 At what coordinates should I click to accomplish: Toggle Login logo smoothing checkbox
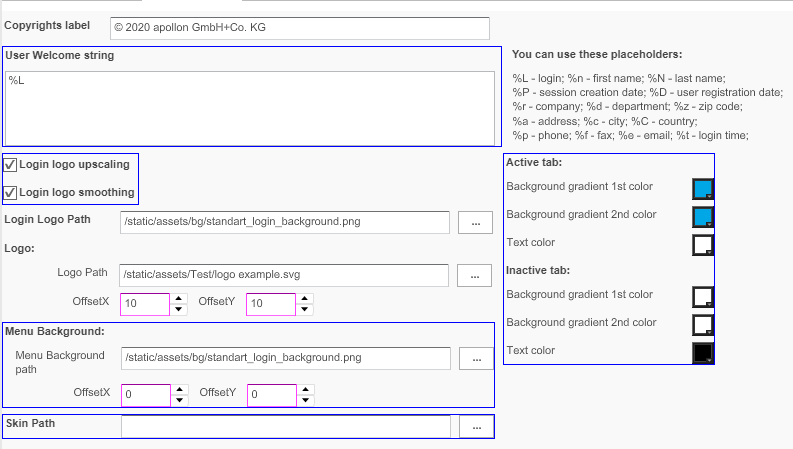tap(11, 193)
